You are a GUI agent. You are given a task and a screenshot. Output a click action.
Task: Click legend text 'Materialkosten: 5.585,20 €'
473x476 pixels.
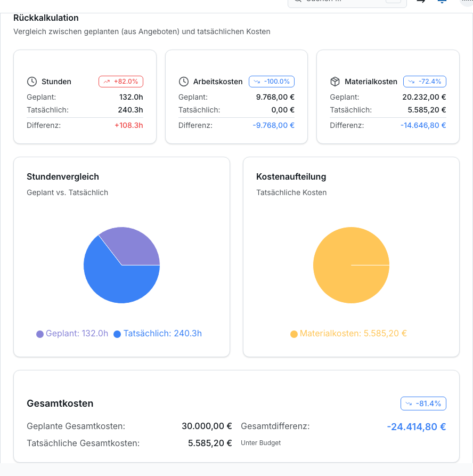coord(353,333)
